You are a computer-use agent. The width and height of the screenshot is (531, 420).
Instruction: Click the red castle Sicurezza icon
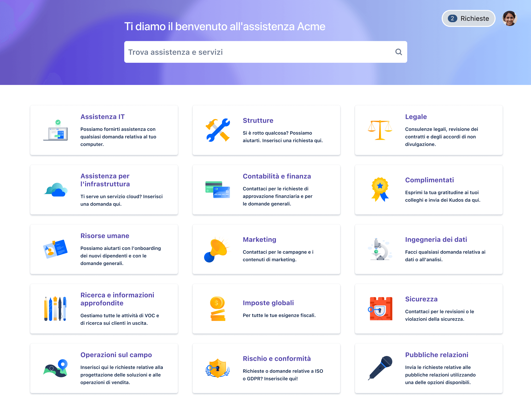pyautogui.click(x=380, y=309)
